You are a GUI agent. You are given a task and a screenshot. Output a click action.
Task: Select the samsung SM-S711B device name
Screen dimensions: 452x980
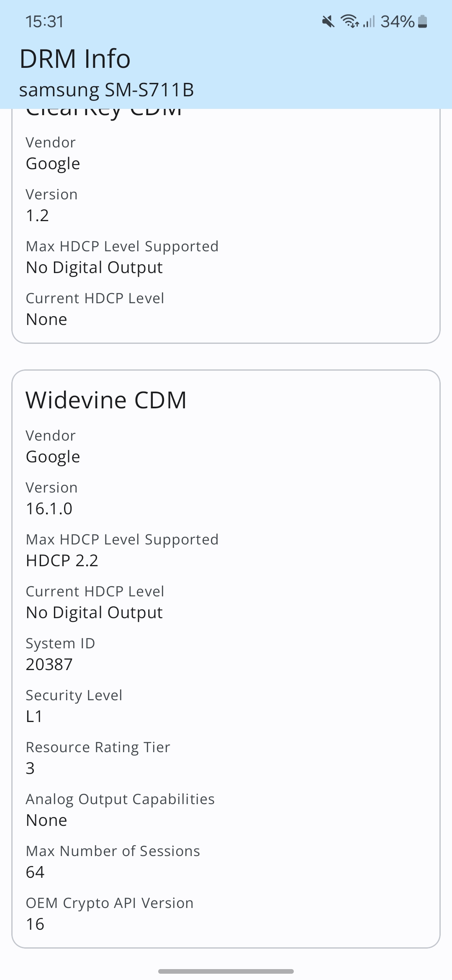[106, 90]
